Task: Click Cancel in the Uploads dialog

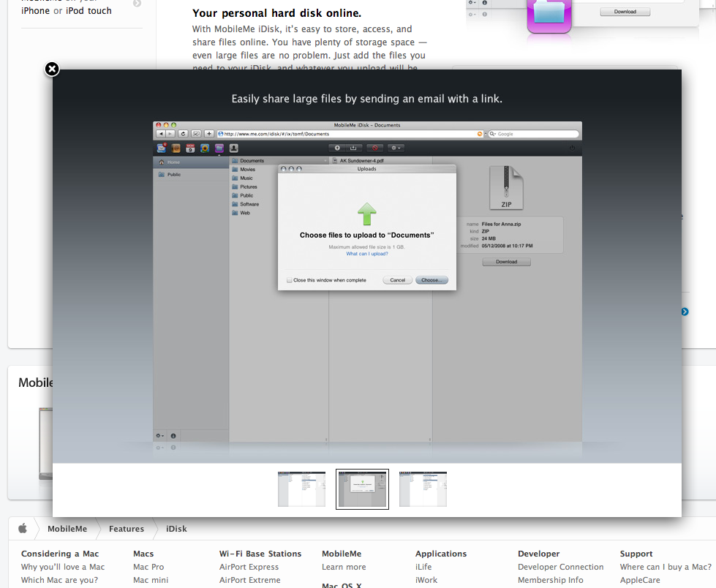Action: [397, 280]
